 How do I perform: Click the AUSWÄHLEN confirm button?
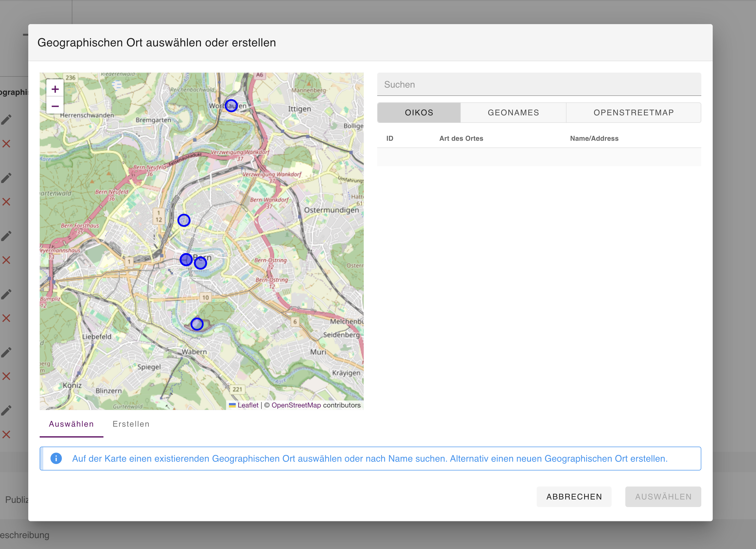point(663,497)
